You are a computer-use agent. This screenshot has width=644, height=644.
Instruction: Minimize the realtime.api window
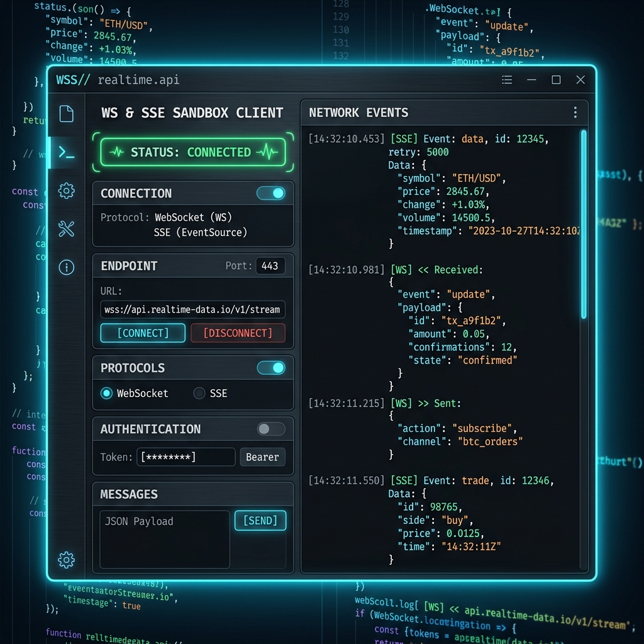(x=531, y=80)
